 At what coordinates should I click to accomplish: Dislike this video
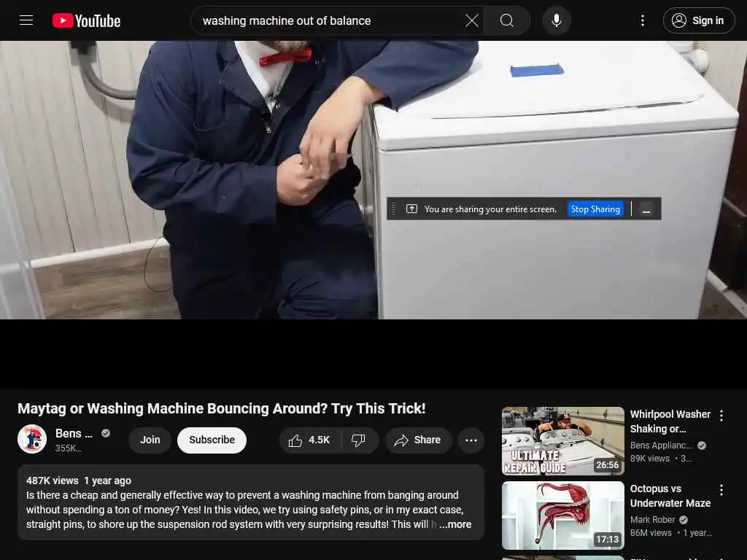tap(358, 440)
